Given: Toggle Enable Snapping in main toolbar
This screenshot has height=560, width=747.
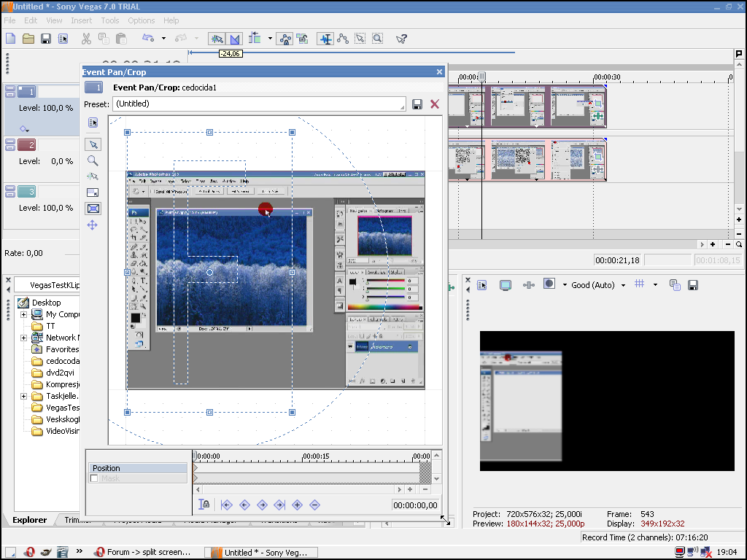Looking at the screenshot, I should point(217,39).
